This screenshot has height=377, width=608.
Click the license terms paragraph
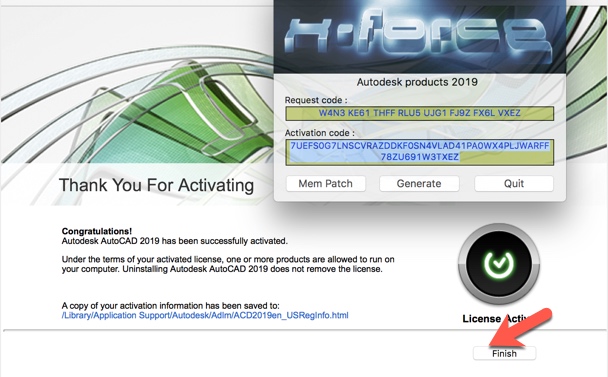228,264
